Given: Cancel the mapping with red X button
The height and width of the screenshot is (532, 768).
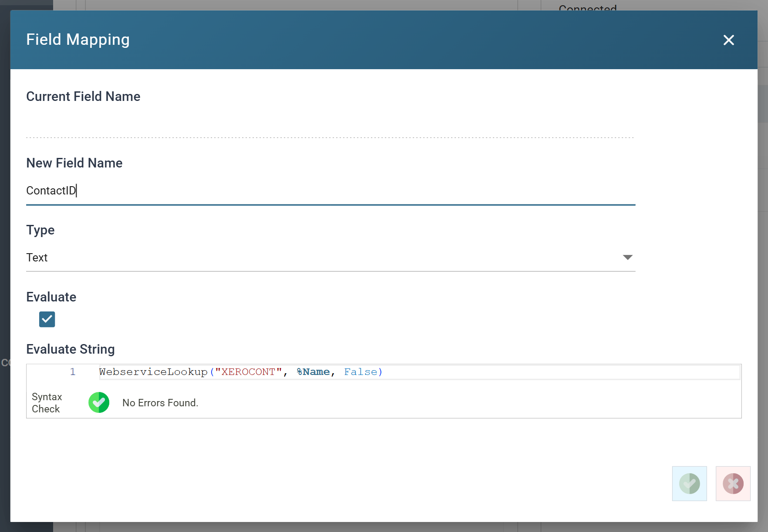Looking at the screenshot, I should 733,484.
